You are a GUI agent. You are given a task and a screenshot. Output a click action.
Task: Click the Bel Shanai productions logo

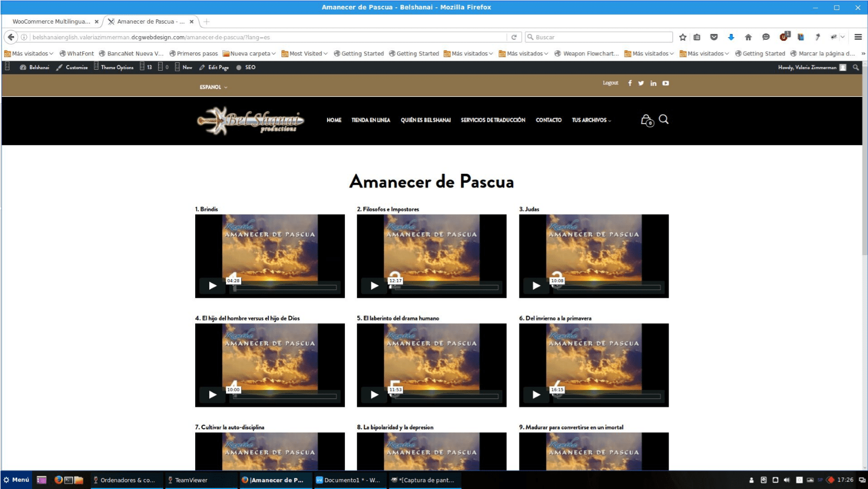point(250,121)
